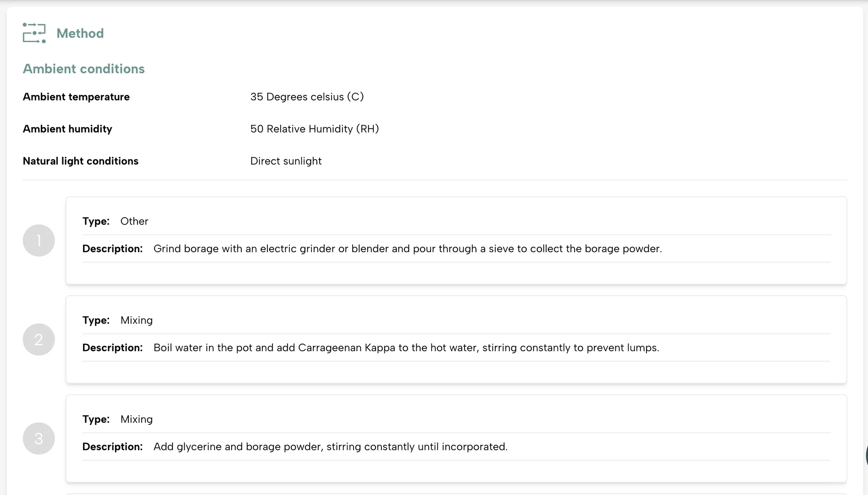This screenshot has height=495, width=868.
Task: Select the Direct sunlight value
Action: pyautogui.click(x=286, y=161)
